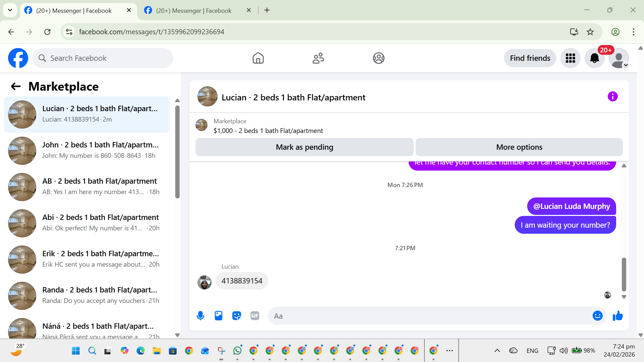This screenshot has height=362, width=644.
Task: Open File Explorer from taskbar
Action: pyautogui.click(x=157, y=351)
